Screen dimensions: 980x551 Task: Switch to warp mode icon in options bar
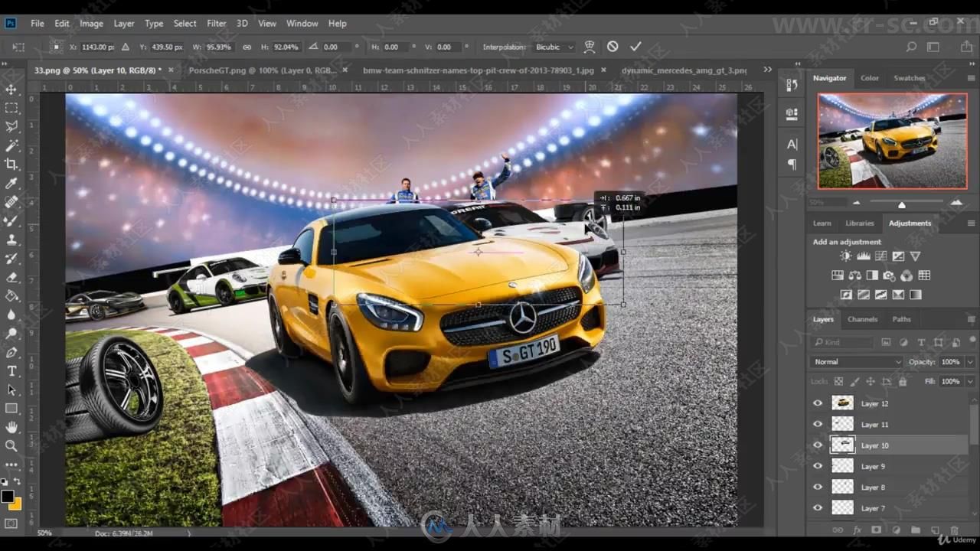tap(590, 47)
